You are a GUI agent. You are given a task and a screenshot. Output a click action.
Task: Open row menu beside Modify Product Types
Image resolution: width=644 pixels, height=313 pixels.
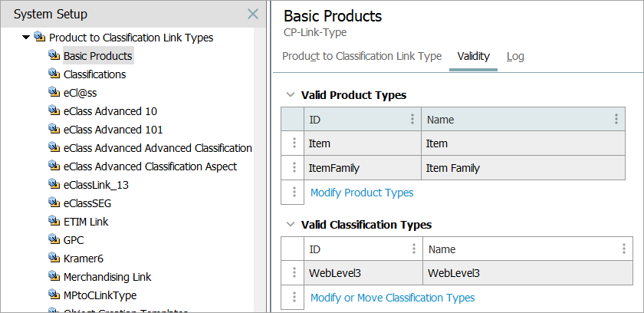[294, 192]
